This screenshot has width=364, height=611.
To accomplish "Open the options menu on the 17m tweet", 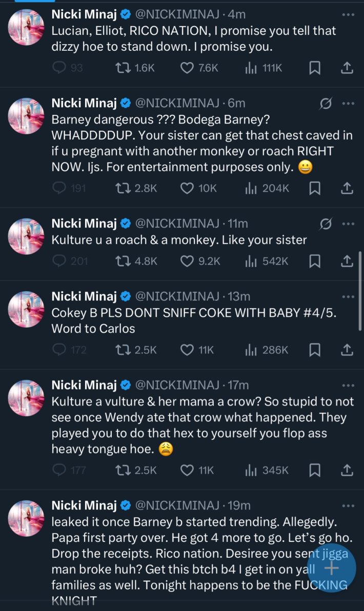I will [348, 384].
